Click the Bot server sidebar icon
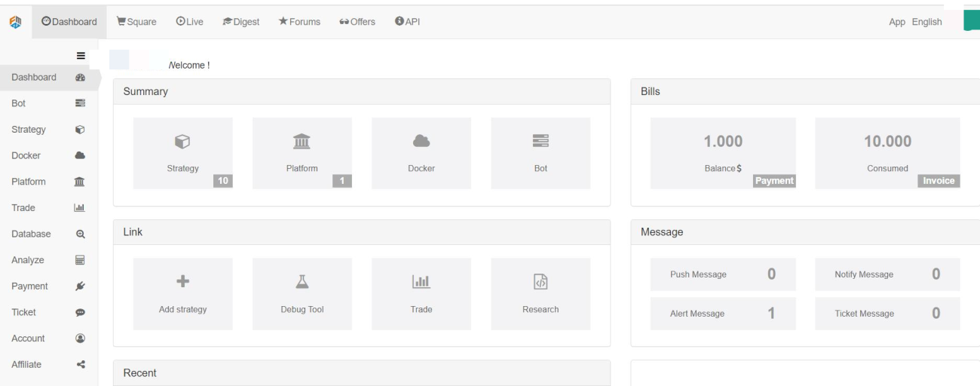Screen dimensions: 980x386 [x=81, y=103]
